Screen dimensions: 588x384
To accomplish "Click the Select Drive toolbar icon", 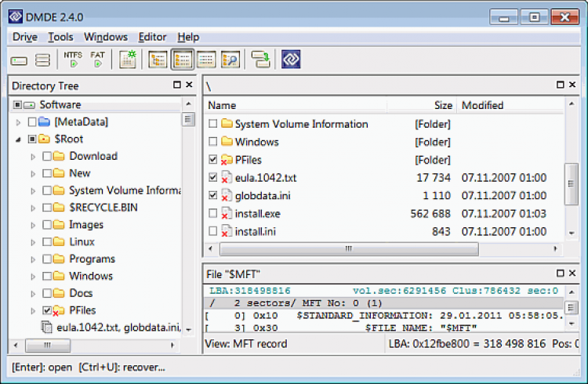I will [x=19, y=60].
